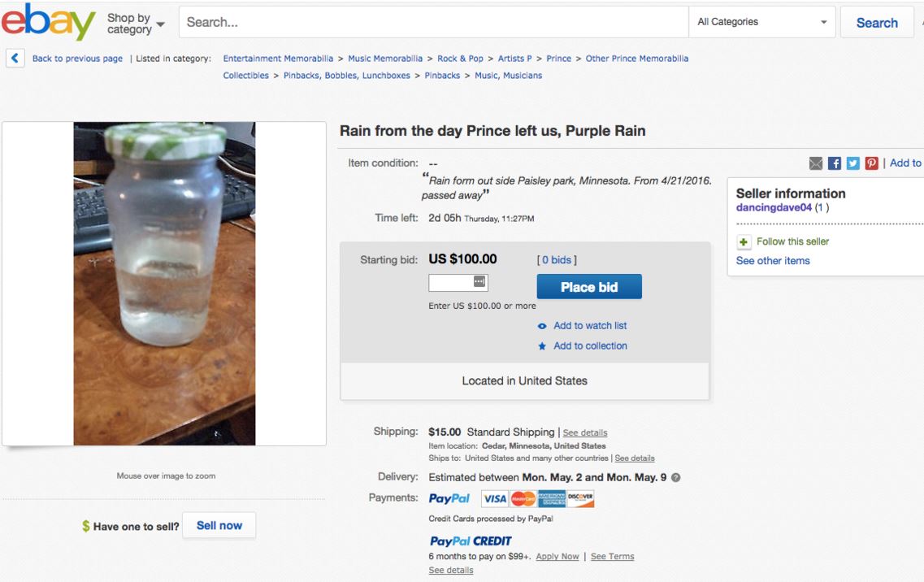Share listing on Twitter icon

click(852, 163)
